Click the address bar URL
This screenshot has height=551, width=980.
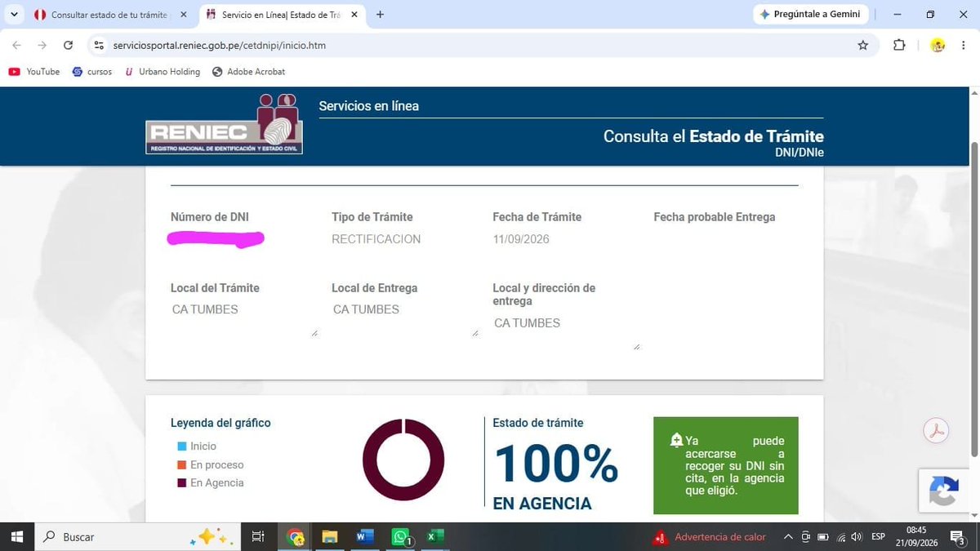(219, 46)
